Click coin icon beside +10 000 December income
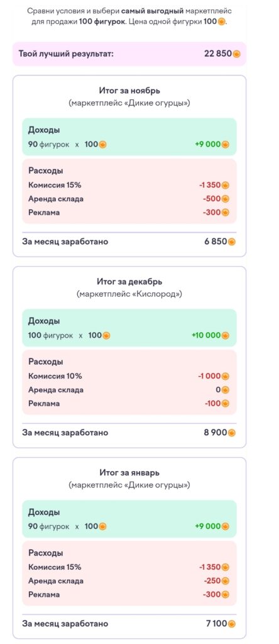 click(x=225, y=336)
